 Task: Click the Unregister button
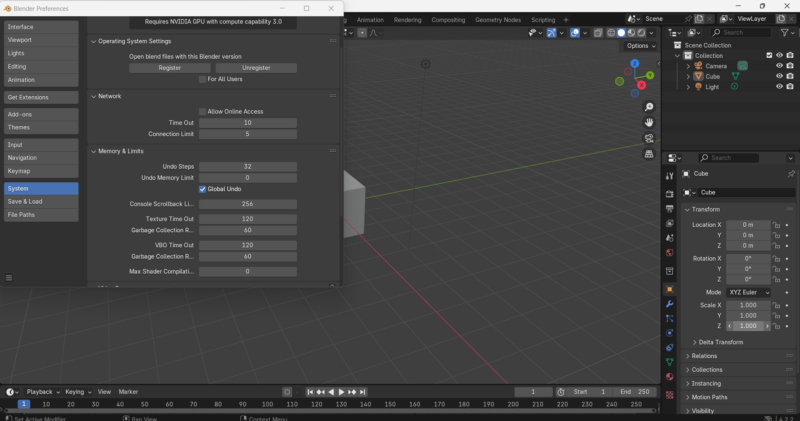coord(256,68)
